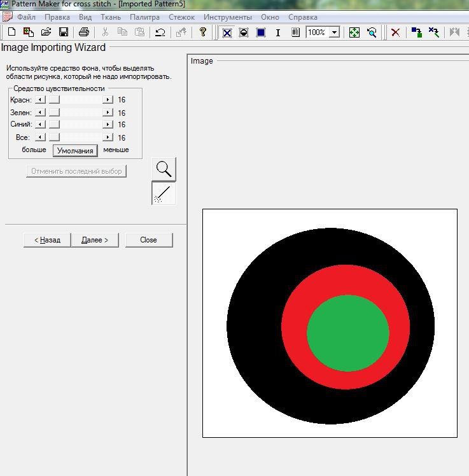
Task: Click the yellow Help question mark icon
Action: pos(203,32)
